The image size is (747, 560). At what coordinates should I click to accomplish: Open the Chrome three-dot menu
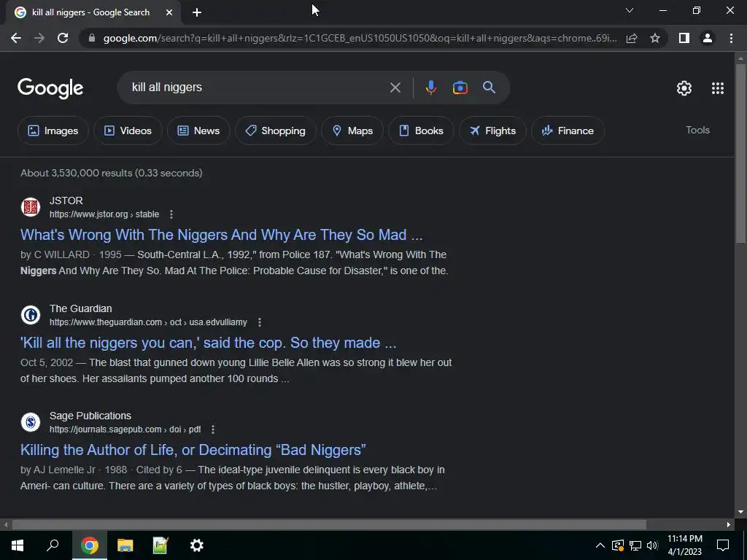(731, 38)
